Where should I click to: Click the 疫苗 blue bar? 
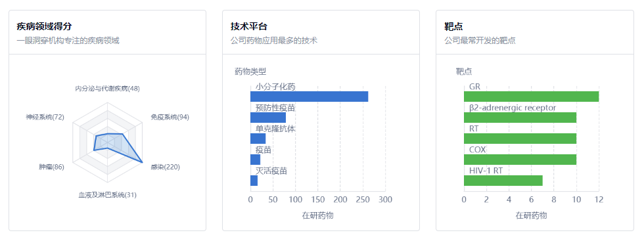pyautogui.click(x=256, y=160)
